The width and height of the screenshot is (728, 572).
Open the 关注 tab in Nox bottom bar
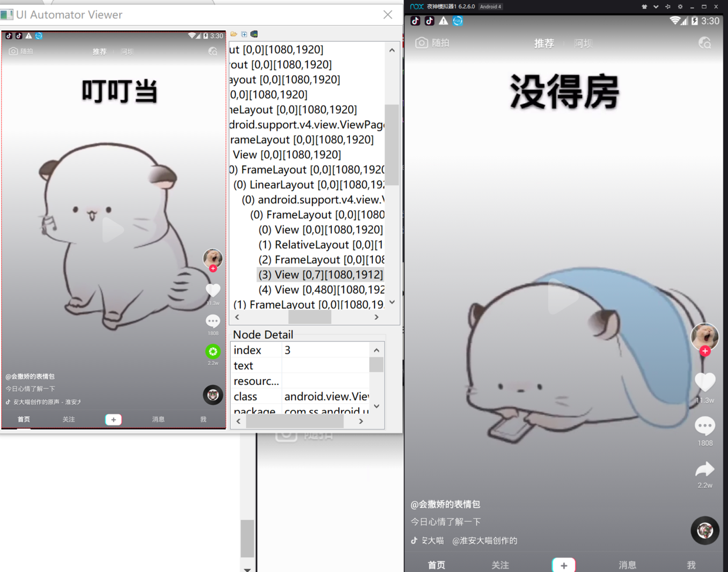coord(500,565)
